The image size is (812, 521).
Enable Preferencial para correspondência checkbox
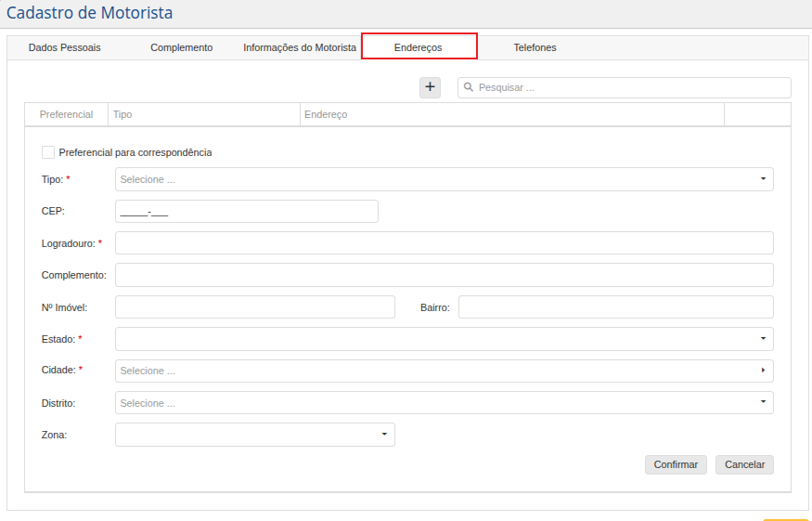(48, 152)
